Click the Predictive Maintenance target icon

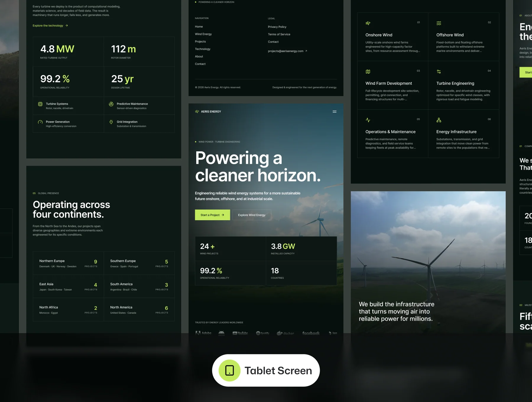[111, 104]
